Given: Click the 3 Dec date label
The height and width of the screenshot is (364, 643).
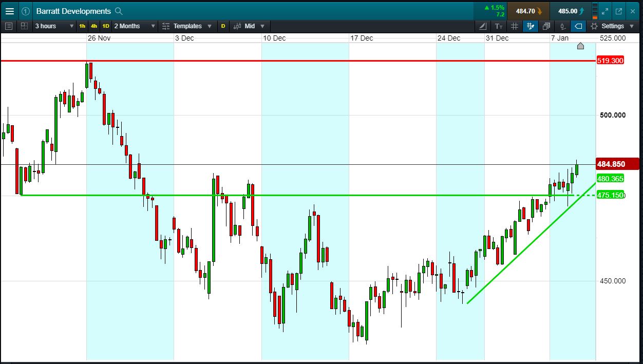Looking at the screenshot, I should 184,38.
